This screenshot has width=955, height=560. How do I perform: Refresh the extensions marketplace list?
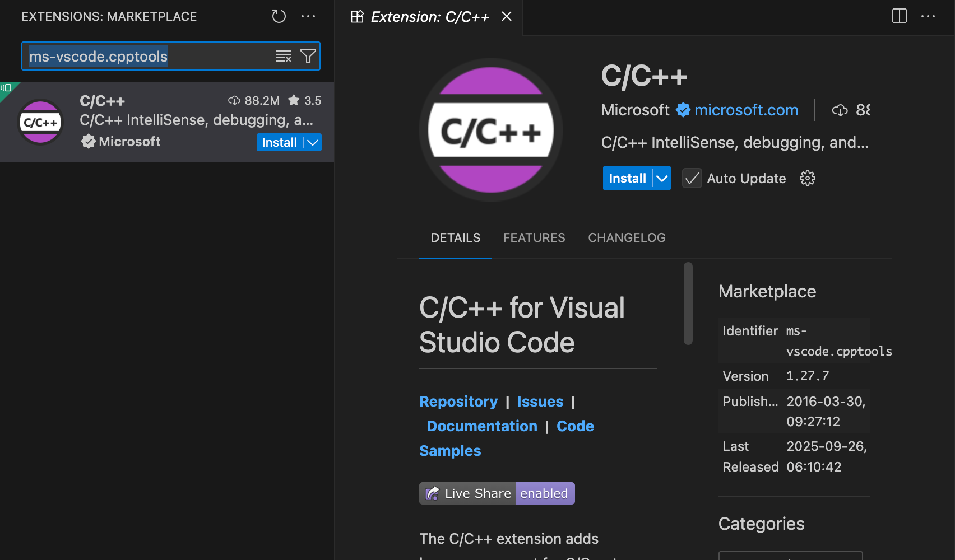[279, 16]
